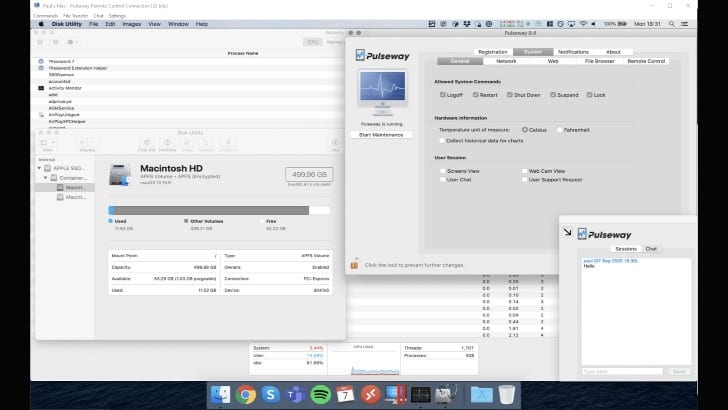The height and width of the screenshot is (410, 728).
Task: Toggle the Suspend checkbox
Action: [552, 95]
